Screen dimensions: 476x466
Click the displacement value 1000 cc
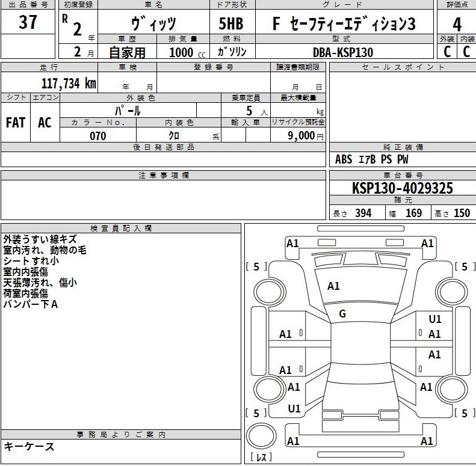click(x=187, y=52)
